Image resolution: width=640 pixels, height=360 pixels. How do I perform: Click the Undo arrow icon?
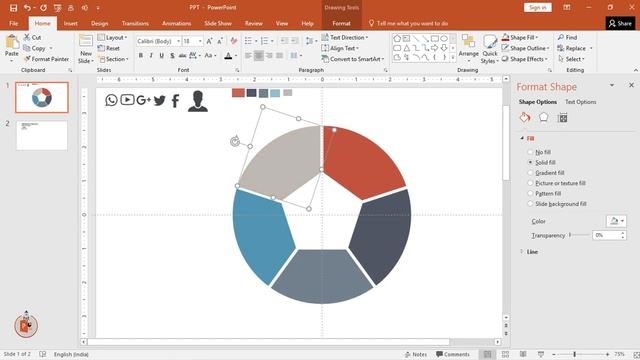coord(27,8)
